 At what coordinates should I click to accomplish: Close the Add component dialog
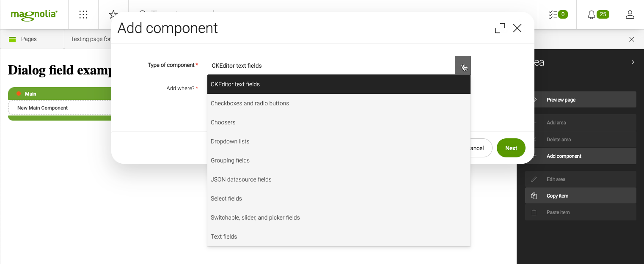[x=517, y=28]
